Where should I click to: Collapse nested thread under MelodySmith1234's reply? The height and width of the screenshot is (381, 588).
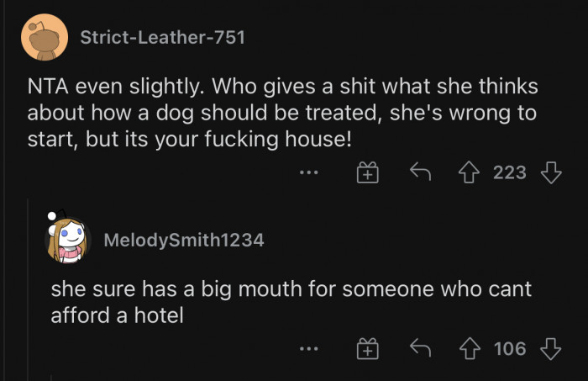click(52, 377)
